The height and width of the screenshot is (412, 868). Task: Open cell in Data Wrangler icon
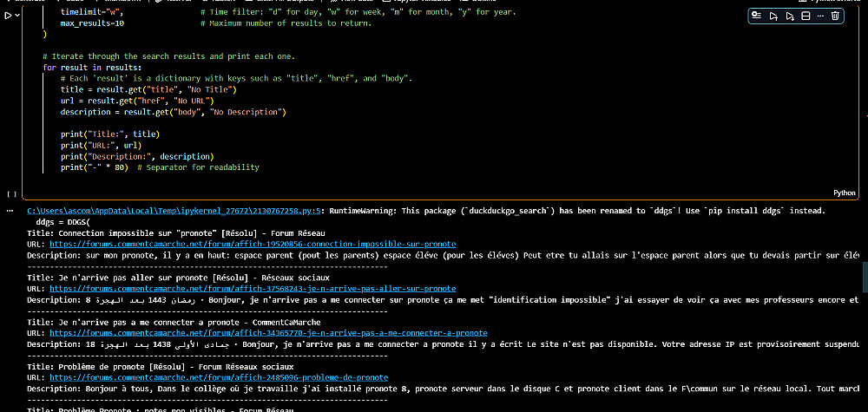pyautogui.click(x=757, y=16)
